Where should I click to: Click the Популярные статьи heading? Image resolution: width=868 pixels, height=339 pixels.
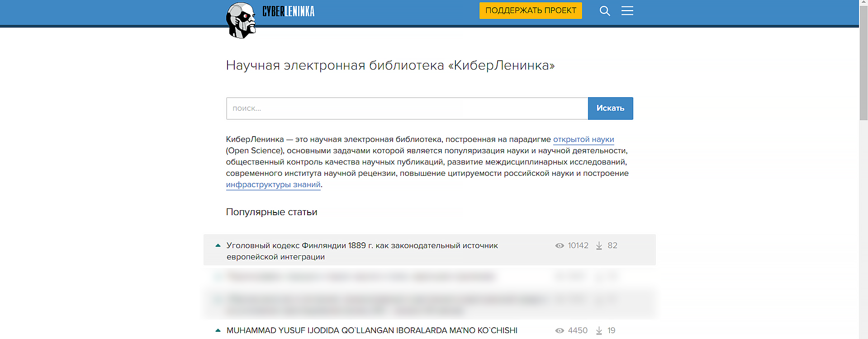(x=271, y=212)
